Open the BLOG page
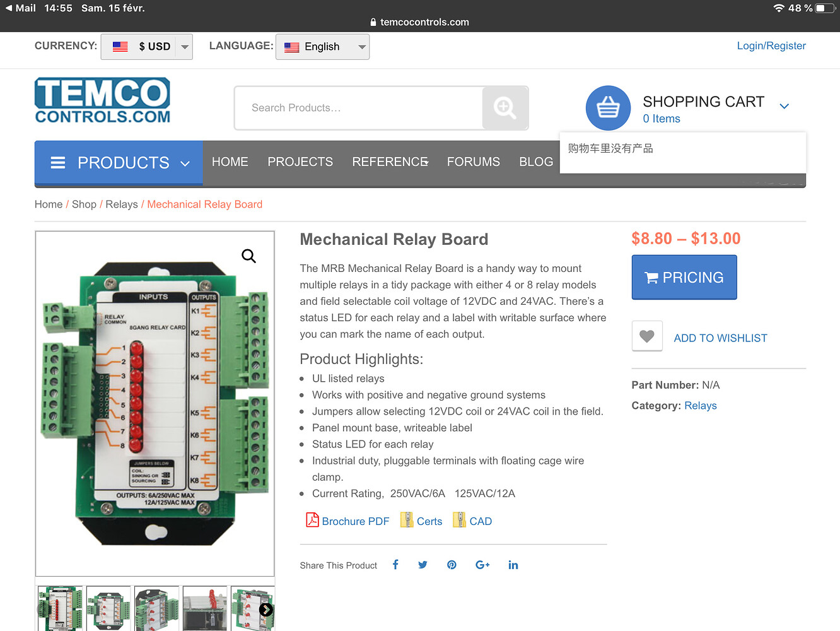 coord(536,162)
